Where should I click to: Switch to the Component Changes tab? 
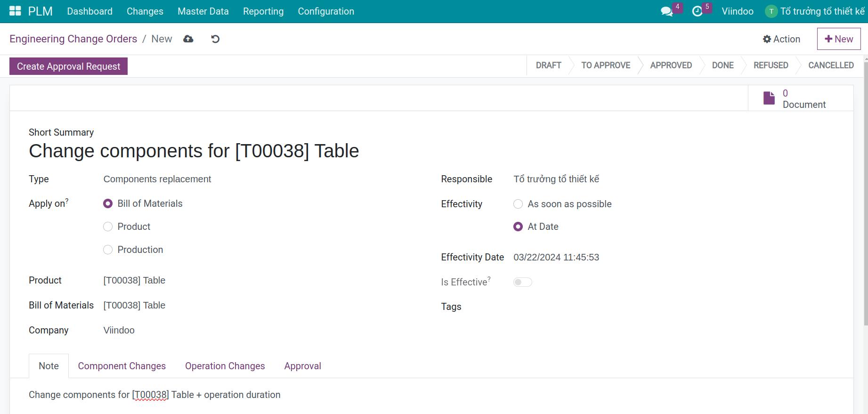point(122,366)
